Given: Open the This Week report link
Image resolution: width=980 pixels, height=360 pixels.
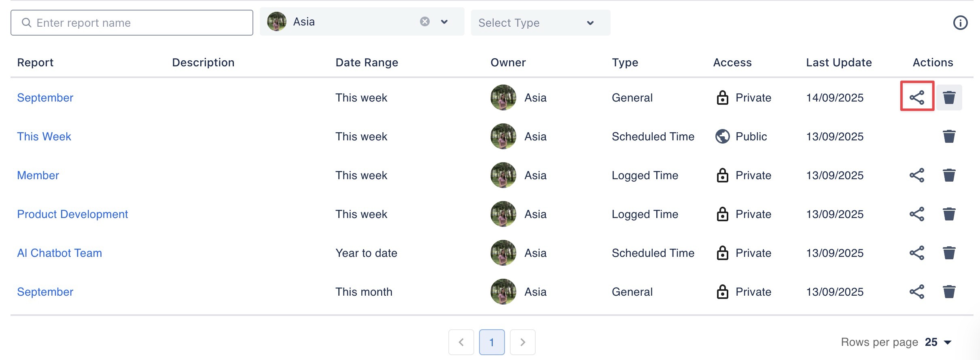Looking at the screenshot, I should (44, 136).
